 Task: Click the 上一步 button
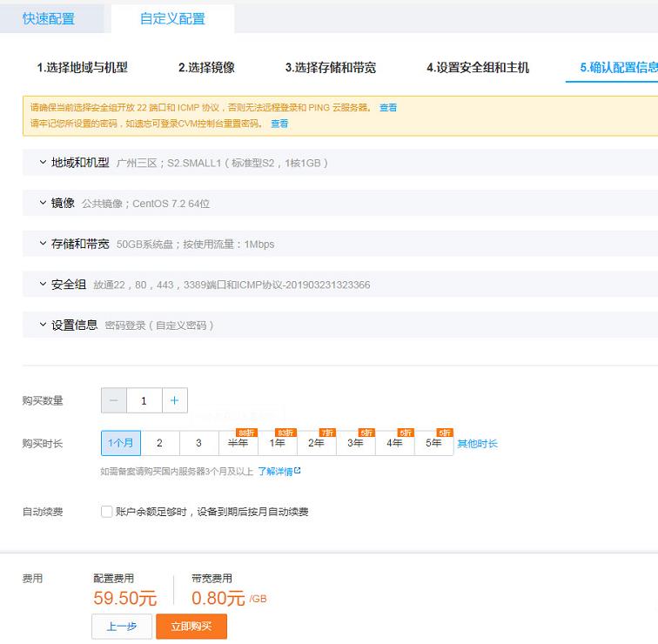click(122, 626)
